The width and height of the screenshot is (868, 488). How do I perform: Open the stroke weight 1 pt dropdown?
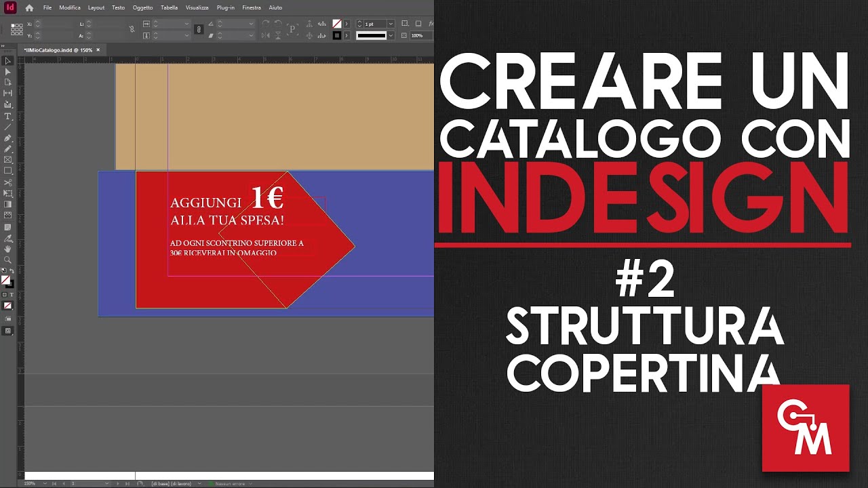click(x=391, y=24)
